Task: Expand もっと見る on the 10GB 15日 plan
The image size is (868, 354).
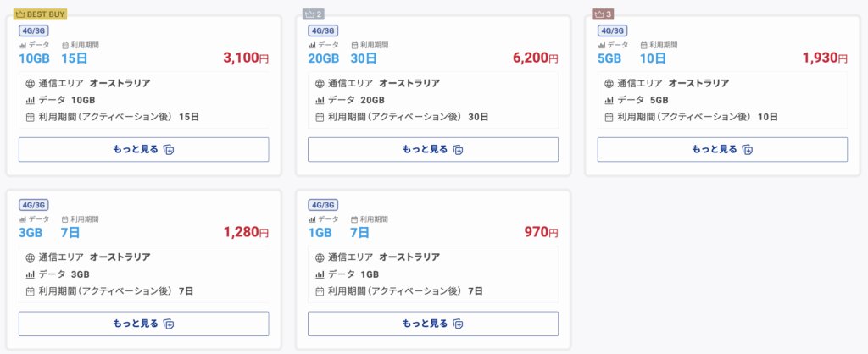Action: click(144, 149)
